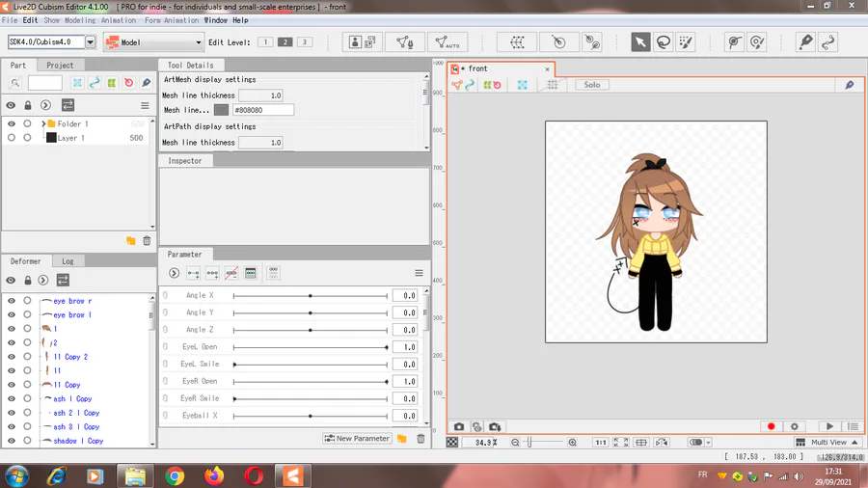Toggle visibility of shadow 1 Copy
The height and width of the screenshot is (488, 868).
coord(11,441)
